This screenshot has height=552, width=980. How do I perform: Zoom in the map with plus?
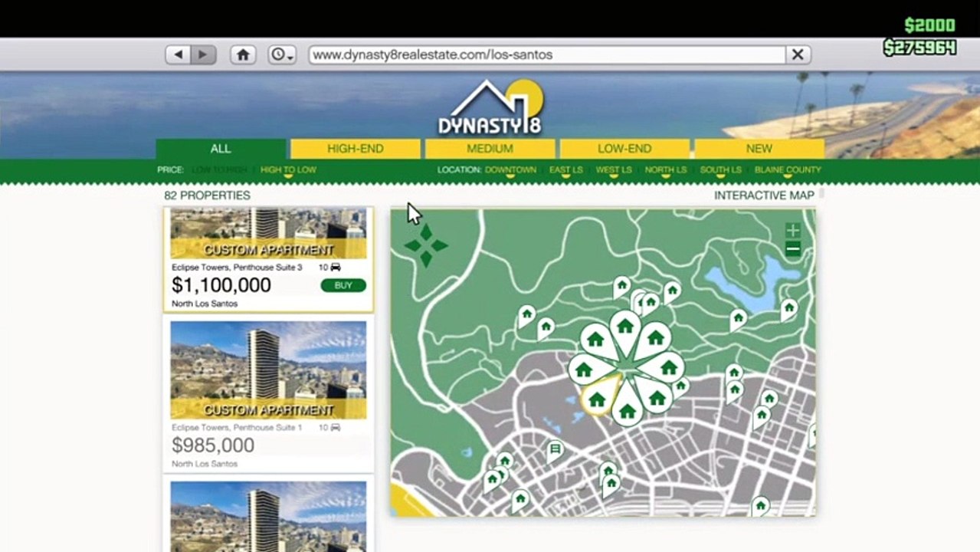[793, 230]
